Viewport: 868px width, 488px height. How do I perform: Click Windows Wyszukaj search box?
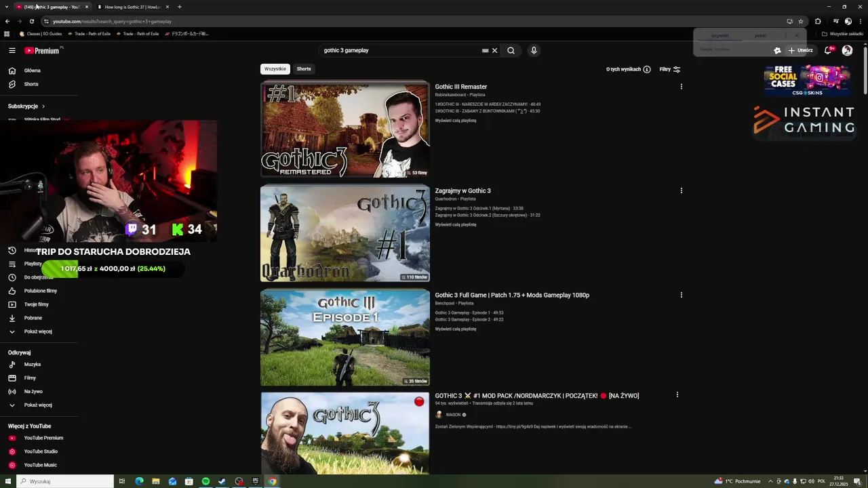65,481
